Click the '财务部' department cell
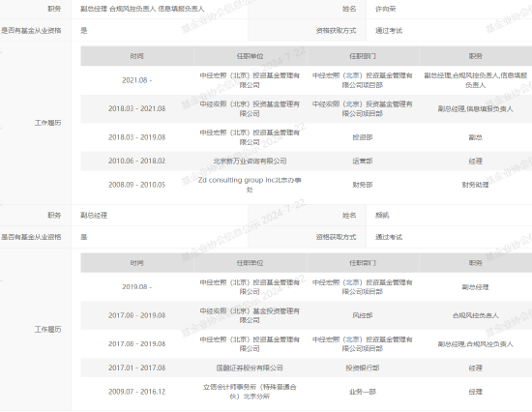The width and height of the screenshot is (532, 412). click(363, 185)
